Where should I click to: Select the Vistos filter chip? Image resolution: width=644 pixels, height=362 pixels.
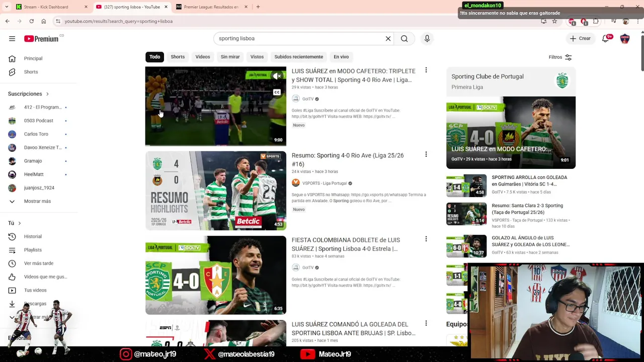tap(257, 57)
